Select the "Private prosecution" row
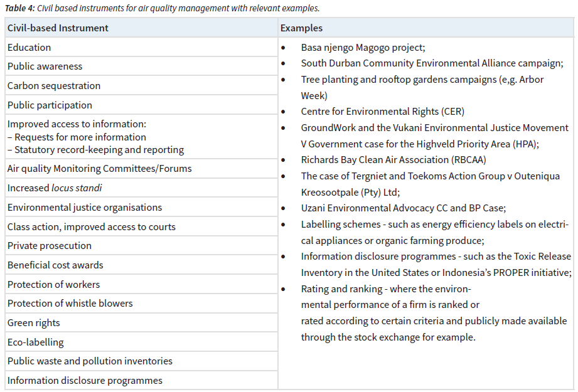 [x=50, y=246]
